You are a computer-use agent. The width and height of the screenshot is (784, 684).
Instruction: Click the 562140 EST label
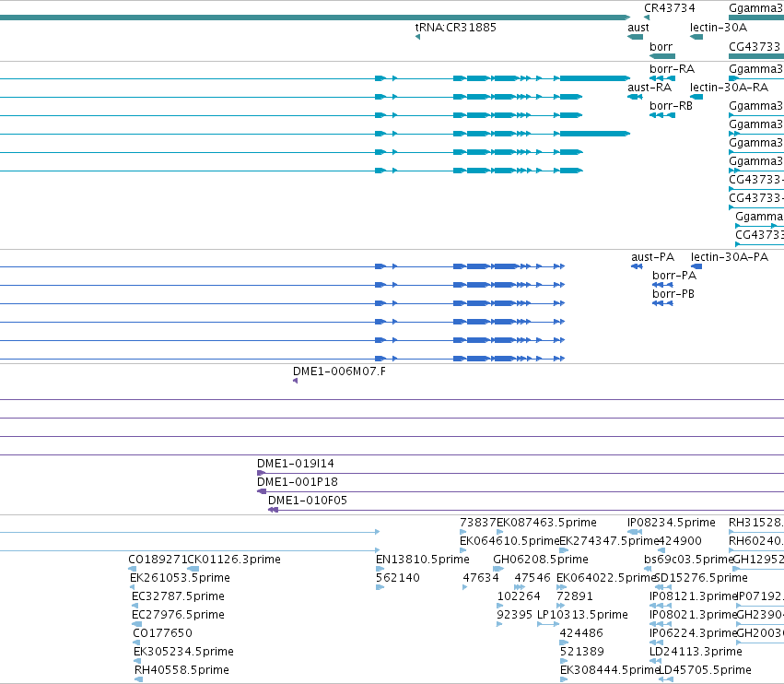(x=397, y=578)
